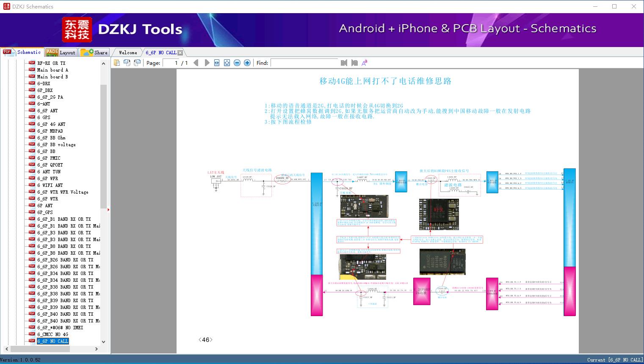Click PDF icon beside 6_6P WFR

32,178
